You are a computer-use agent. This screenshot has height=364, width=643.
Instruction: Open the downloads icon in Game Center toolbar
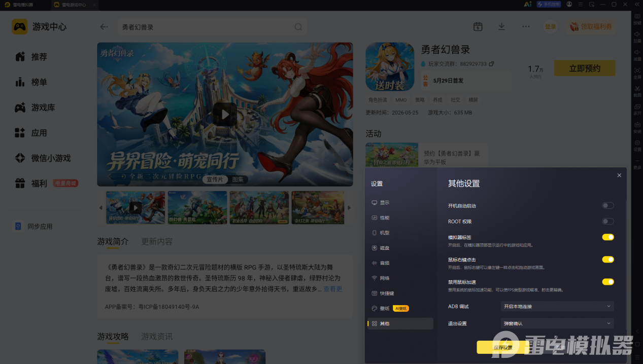click(x=501, y=26)
